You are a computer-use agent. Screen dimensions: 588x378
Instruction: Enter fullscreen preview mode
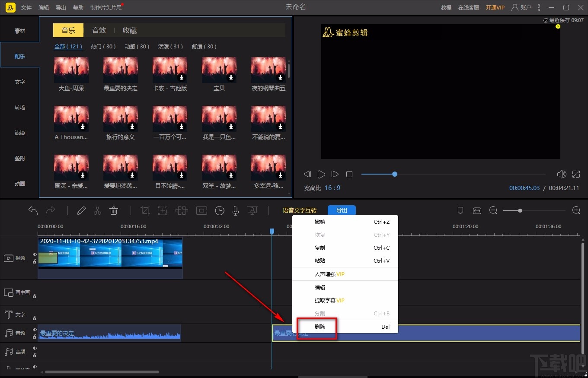tap(576, 174)
